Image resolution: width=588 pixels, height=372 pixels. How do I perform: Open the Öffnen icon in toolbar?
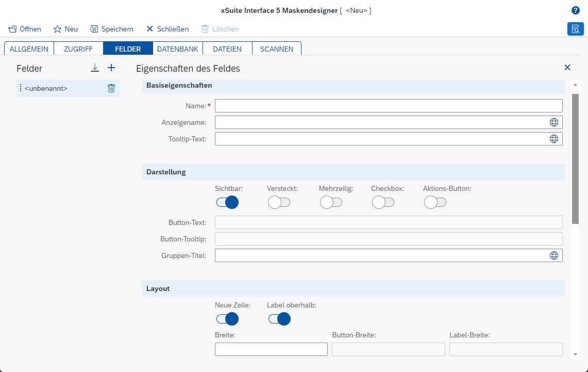coord(12,29)
